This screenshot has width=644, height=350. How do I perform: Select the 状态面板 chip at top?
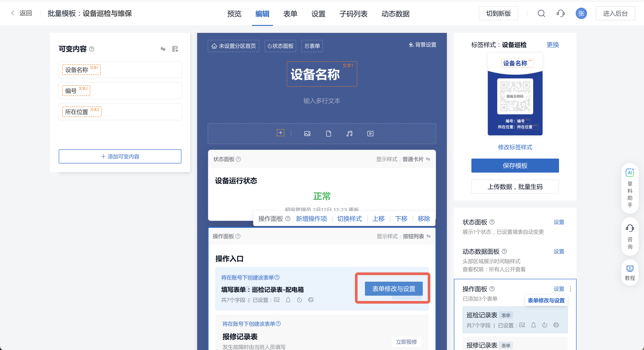click(281, 46)
